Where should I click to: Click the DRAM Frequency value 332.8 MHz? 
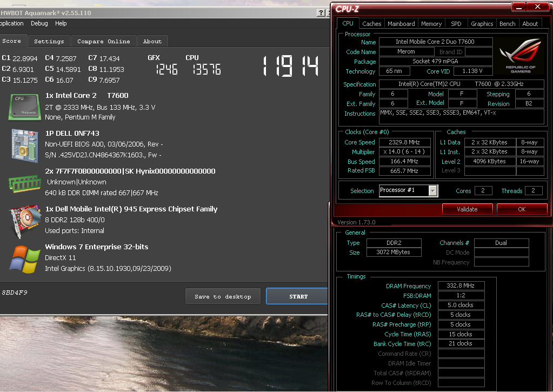point(461,285)
